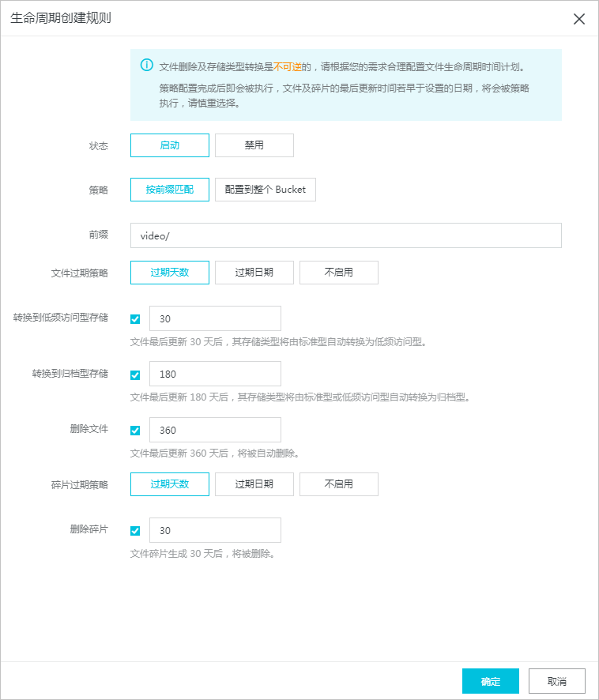Click the 生命周期创建规则 dialog title
The image size is (599, 700).
tap(61, 18)
